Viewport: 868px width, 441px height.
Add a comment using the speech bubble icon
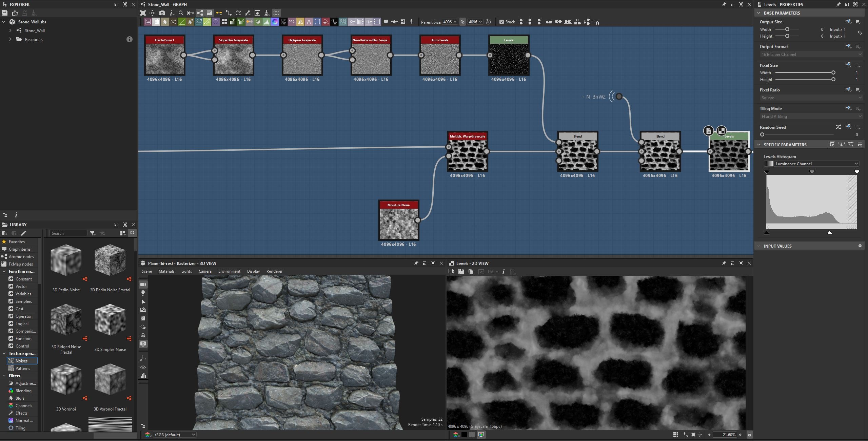coord(386,22)
